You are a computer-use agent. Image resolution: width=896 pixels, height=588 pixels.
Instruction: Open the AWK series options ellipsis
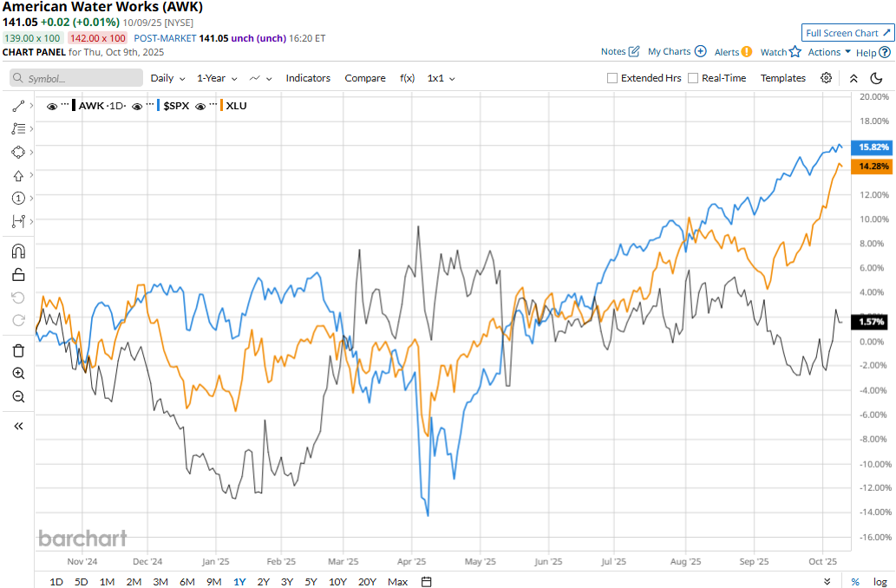point(64,105)
